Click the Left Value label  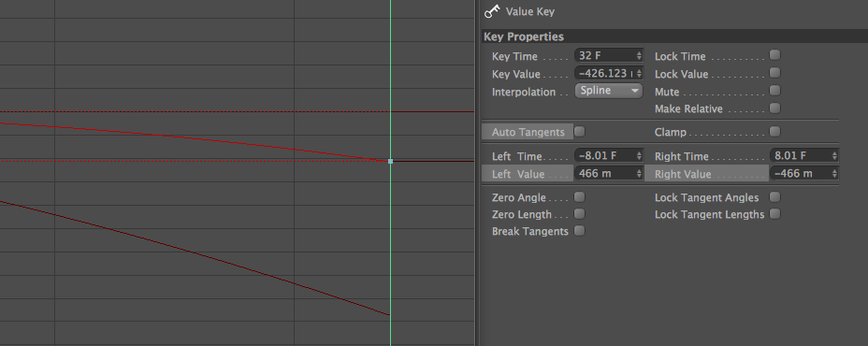(518, 174)
